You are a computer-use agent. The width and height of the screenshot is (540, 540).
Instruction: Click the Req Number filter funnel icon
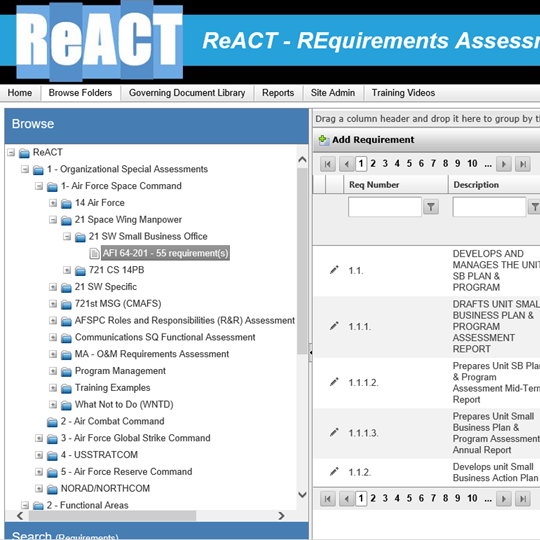431,207
